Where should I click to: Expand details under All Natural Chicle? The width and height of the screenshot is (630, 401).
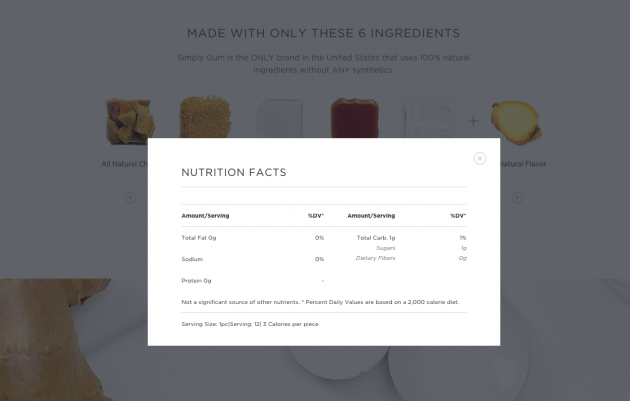130,198
